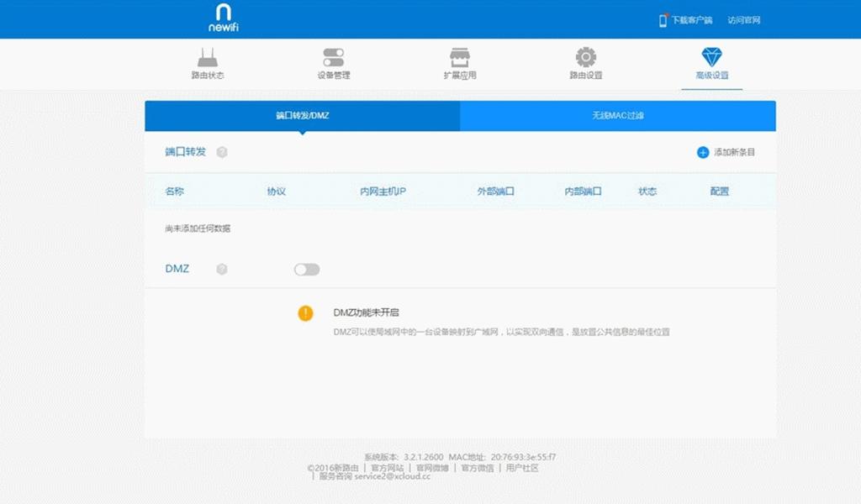Click the orange DMZ warning icon
Viewport: 861px width, 504px height.
pos(306,312)
